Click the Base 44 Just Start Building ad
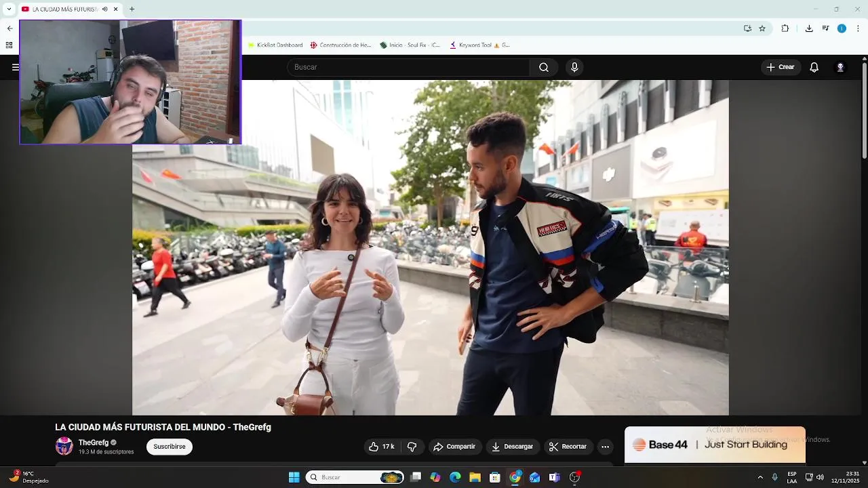Screen dimensions: 868x488 coord(715,445)
